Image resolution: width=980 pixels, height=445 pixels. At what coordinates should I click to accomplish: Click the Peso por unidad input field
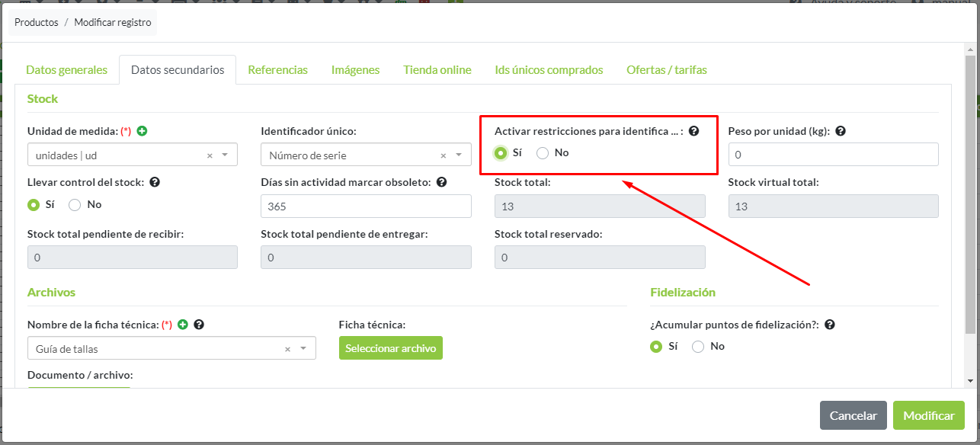(x=833, y=155)
